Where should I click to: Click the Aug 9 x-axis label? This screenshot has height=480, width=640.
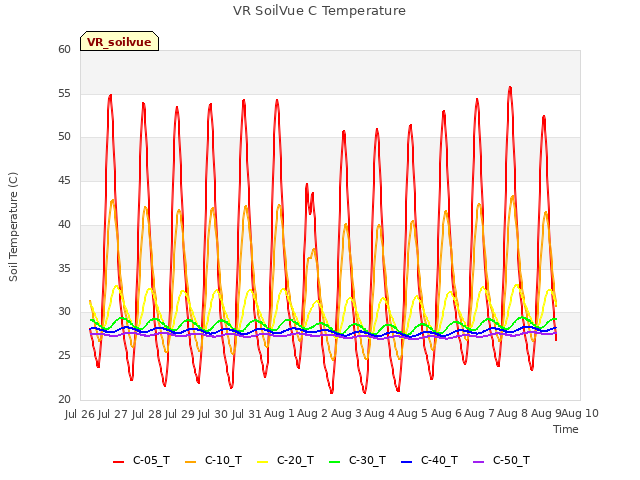546,413
